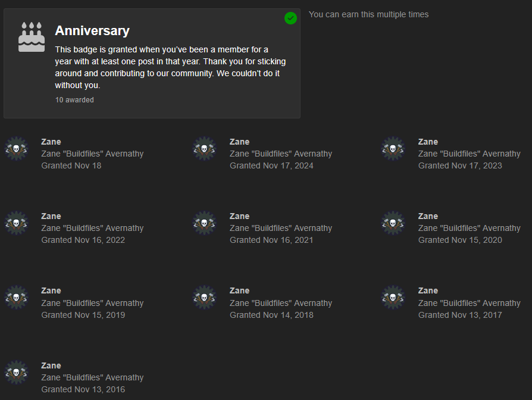Open the avatar for Nov 16, 2022 grant
The width and height of the screenshot is (532, 400).
click(x=16, y=223)
